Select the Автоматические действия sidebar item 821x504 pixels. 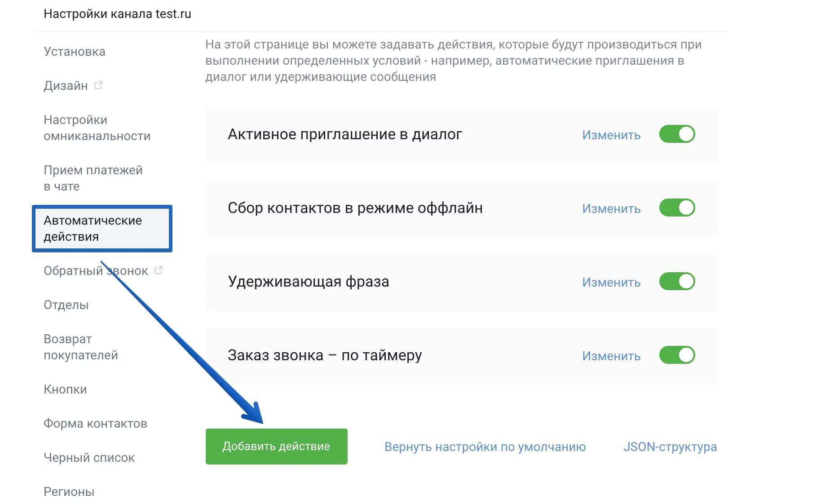tap(93, 229)
